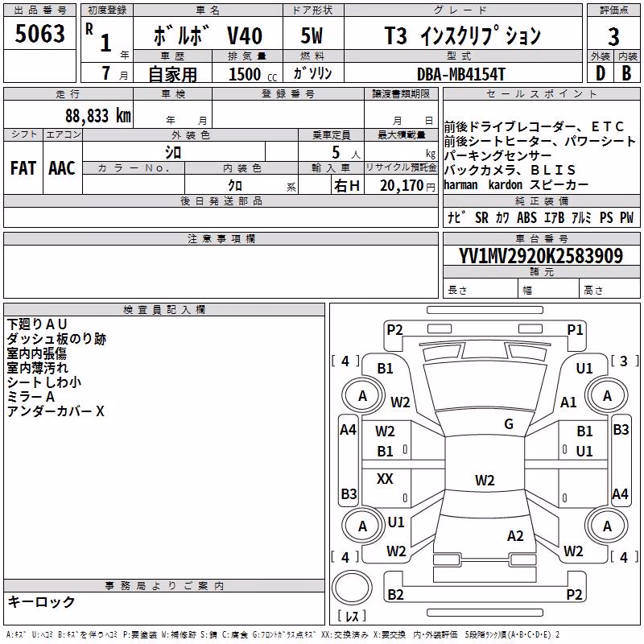Select the note アンダーカバーX
644x644 pixels.
click(56, 411)
